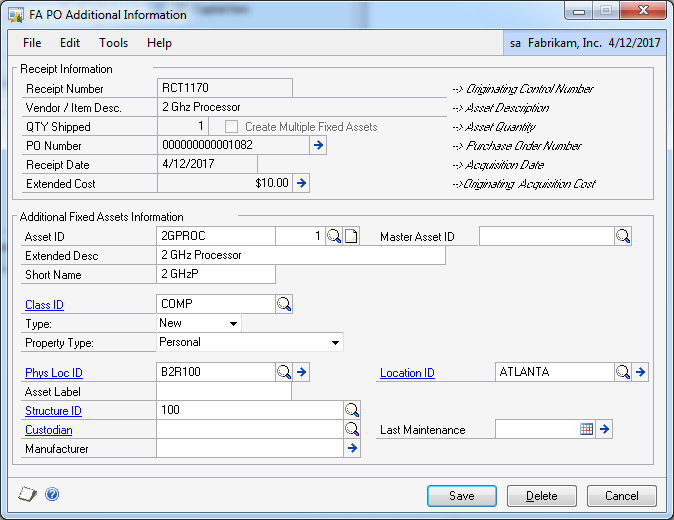
Task: Expand the Property Type dropdown showing Personal
Action: (x=335, y=343)
